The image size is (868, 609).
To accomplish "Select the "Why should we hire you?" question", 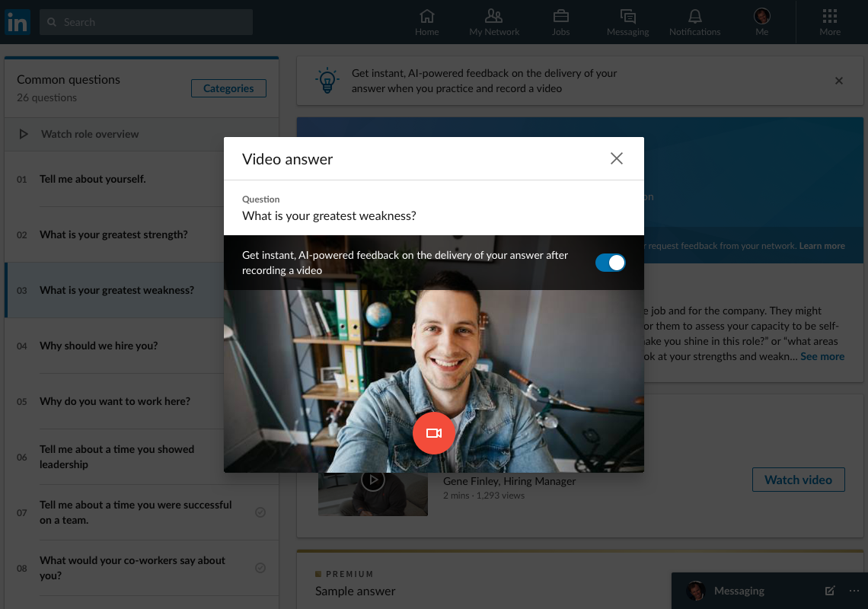I will 99,346.
